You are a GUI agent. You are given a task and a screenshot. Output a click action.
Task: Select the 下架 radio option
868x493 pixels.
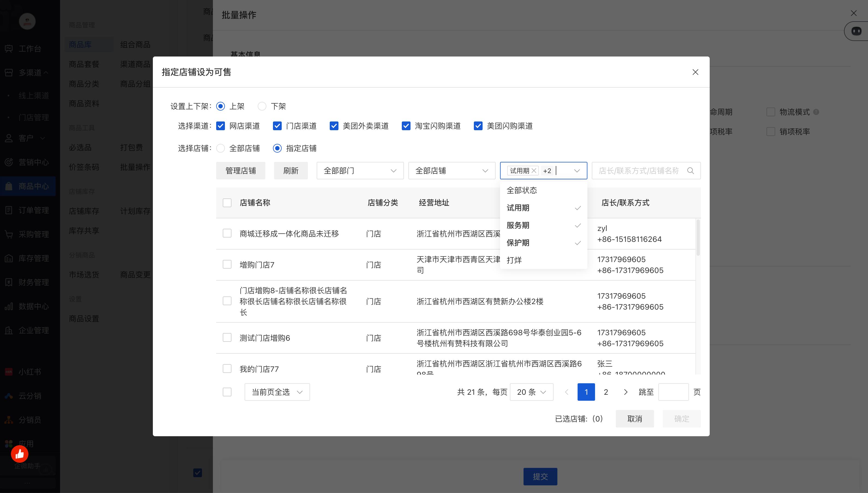click(x=262, y=106)
